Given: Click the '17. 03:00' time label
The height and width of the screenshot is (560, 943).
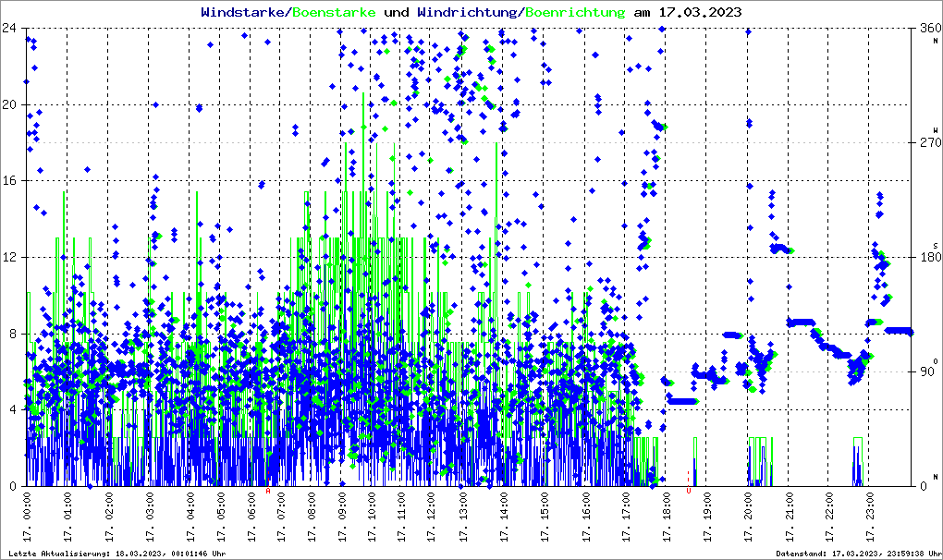Looking at the screenshot, I should (x=149, y=517).
